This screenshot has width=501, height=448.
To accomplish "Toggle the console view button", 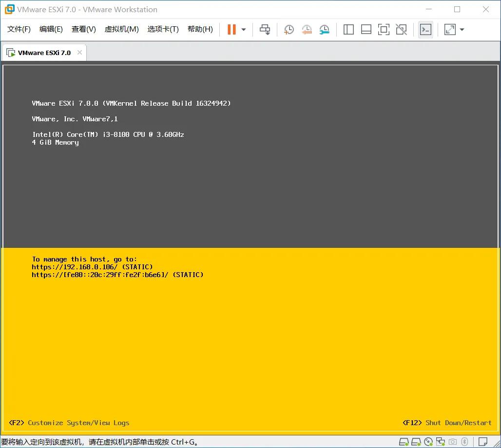I will 425,29.
